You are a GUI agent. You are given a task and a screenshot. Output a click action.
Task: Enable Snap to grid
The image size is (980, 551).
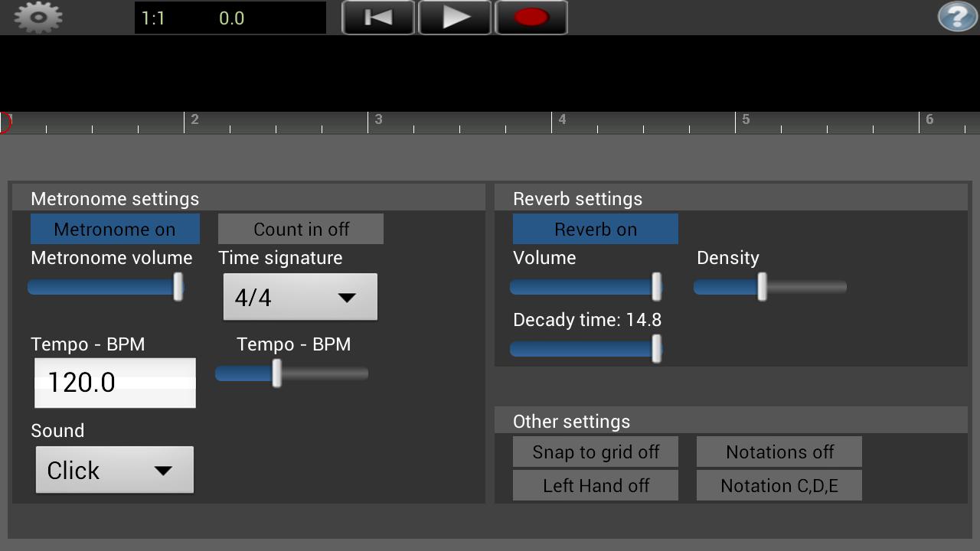pos(596,452)
